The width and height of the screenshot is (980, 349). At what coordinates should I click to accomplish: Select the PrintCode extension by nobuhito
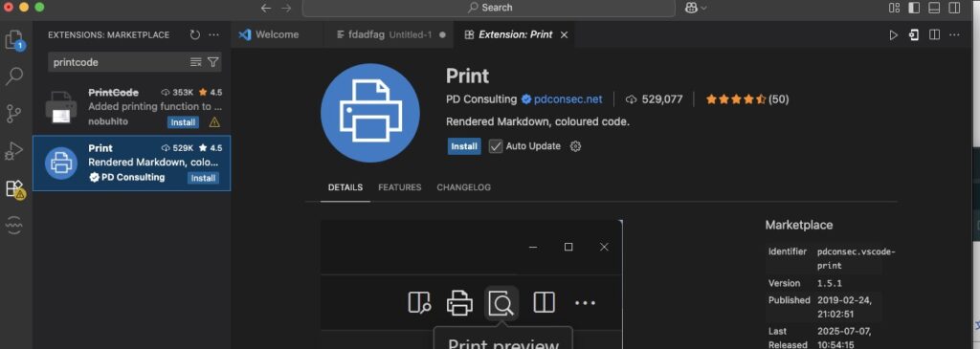tap(132, 107)
